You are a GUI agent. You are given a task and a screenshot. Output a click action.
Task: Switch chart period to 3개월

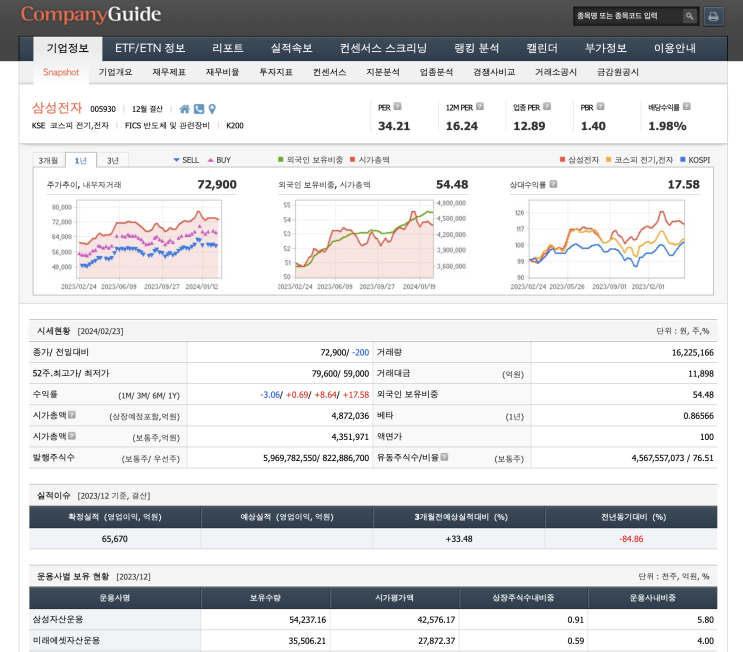tap(48, 160)
